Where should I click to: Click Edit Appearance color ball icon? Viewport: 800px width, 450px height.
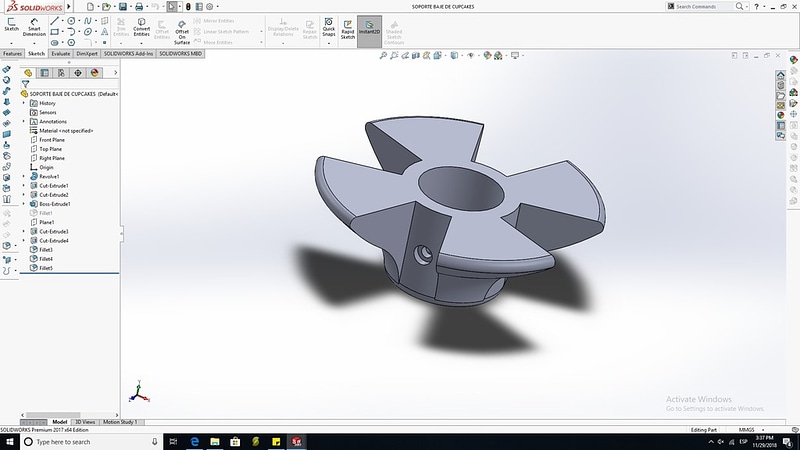click(x=487, y=56)
